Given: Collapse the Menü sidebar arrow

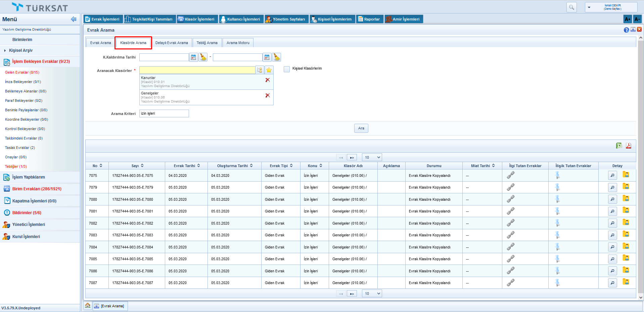Looking at the screenshot, I should point(74,19).
